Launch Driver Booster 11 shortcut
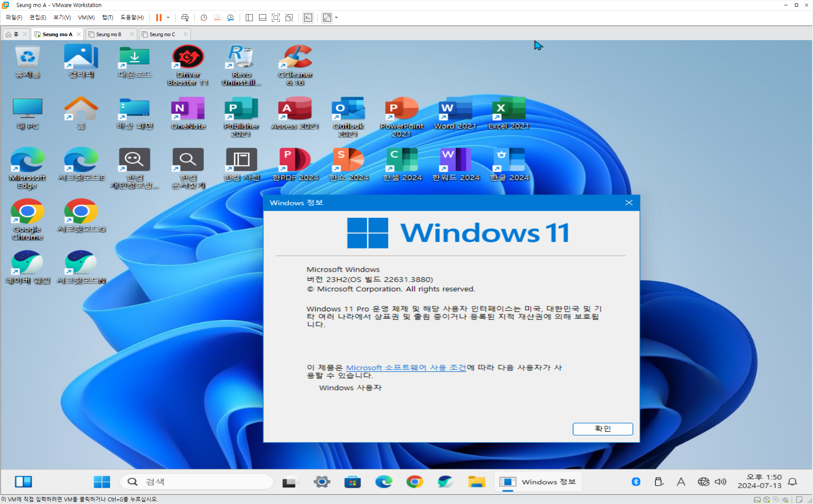Screen dimensions: 813x504 point(188,65)
